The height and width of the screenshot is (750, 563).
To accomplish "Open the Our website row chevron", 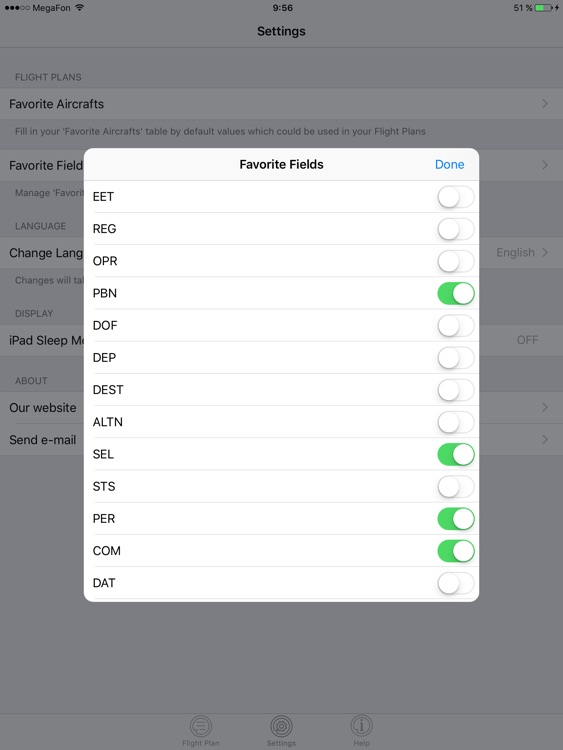I will 545,408.
